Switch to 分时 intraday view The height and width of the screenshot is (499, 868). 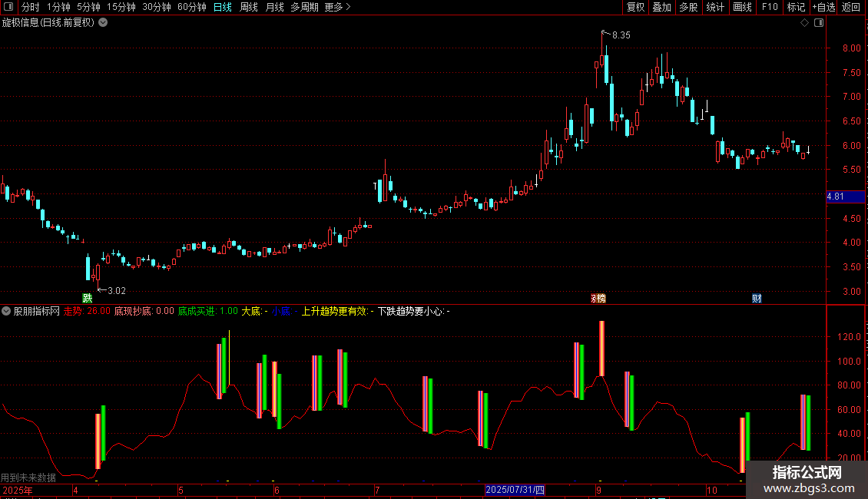pyautogui.click(x=31, y=7)
